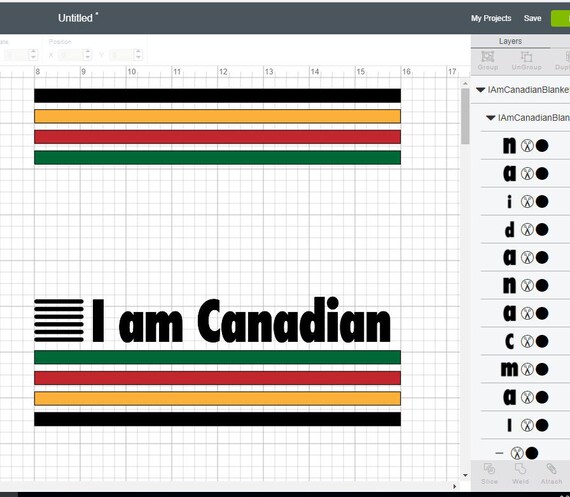Select the orange stripe below the text
This screenshot has height=497, width=570.
217,398
